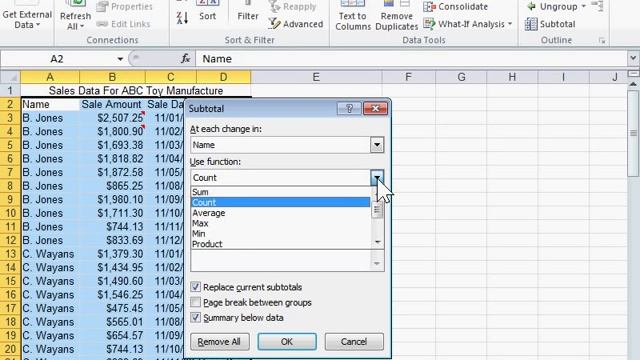Select column E header
The height and width of the screenshot is (360, 640).
(x=316, y=77)
